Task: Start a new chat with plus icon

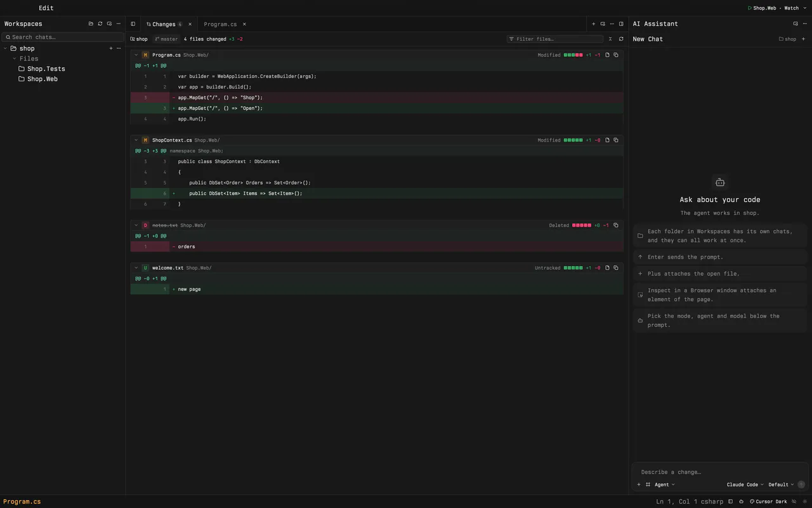Action: (x=804, y=39)
